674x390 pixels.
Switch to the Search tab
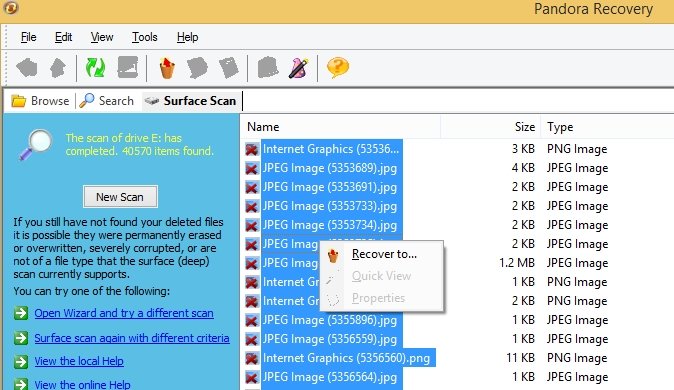[x=107, y=101]
